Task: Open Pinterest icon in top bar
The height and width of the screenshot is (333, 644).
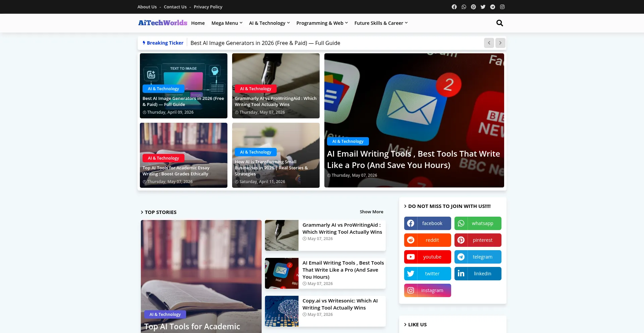Action: 473,7
